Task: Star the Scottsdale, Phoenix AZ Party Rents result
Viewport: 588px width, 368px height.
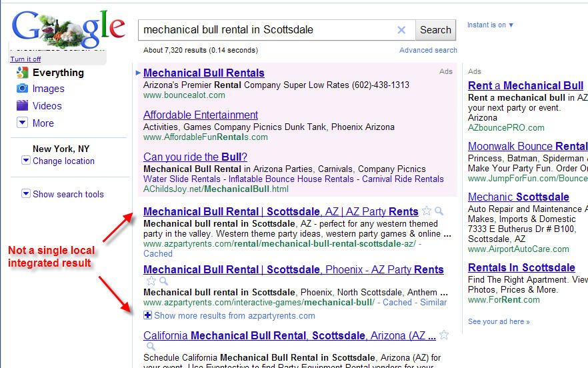Action: (151, 281)
